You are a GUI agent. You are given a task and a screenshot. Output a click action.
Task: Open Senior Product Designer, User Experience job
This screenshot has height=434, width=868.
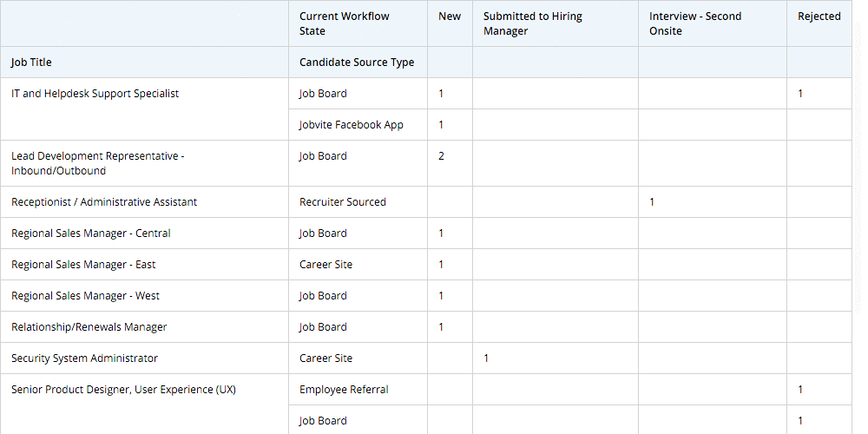point(123,390)
